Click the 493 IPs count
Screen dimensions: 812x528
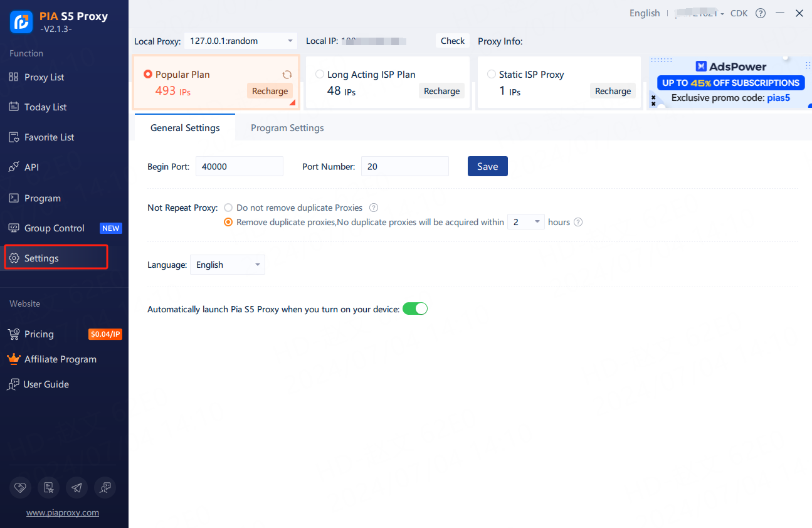pos(172,91)
